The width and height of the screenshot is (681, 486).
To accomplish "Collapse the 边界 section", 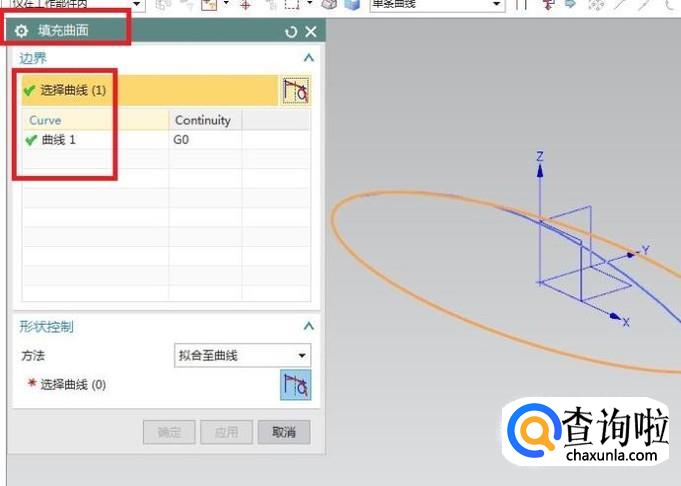I will coord(308,59).
